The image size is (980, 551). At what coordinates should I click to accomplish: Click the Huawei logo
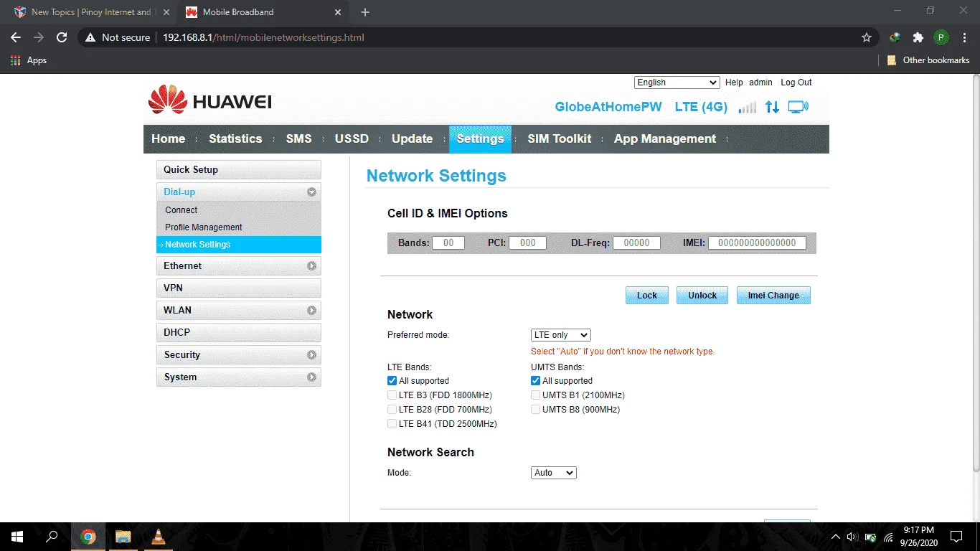point(209,100)
